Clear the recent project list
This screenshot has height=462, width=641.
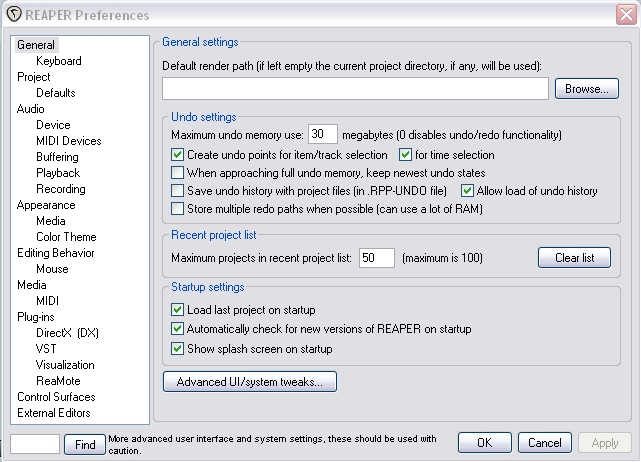coord(574,258)
